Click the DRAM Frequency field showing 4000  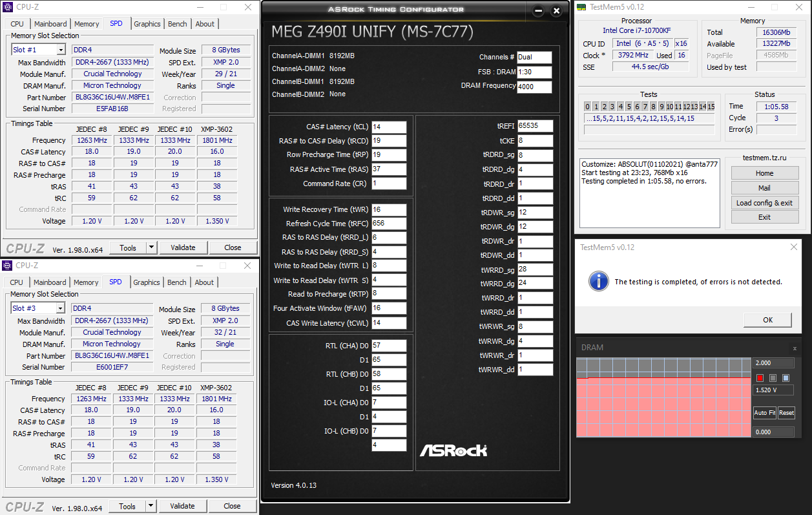pos(534,87)
